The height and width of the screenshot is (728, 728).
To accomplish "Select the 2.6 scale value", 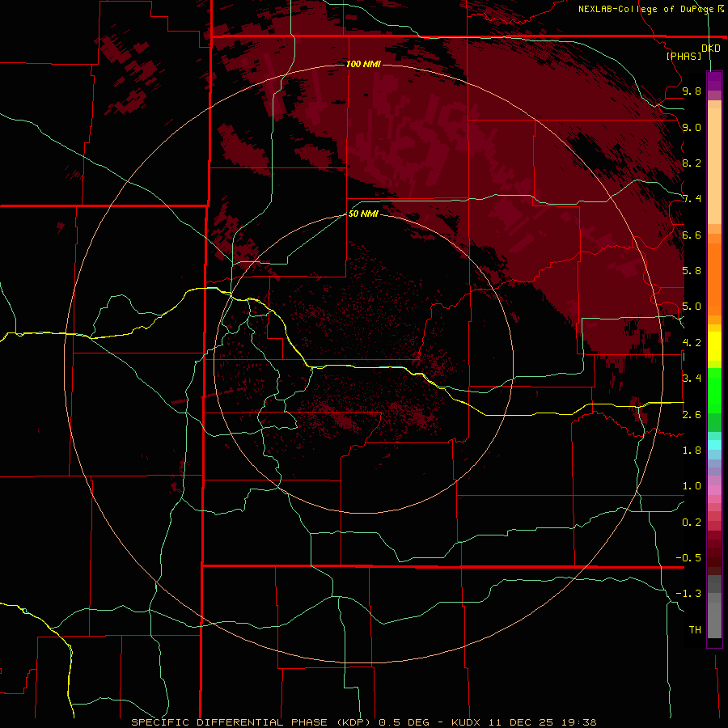I will click(692, 415).
